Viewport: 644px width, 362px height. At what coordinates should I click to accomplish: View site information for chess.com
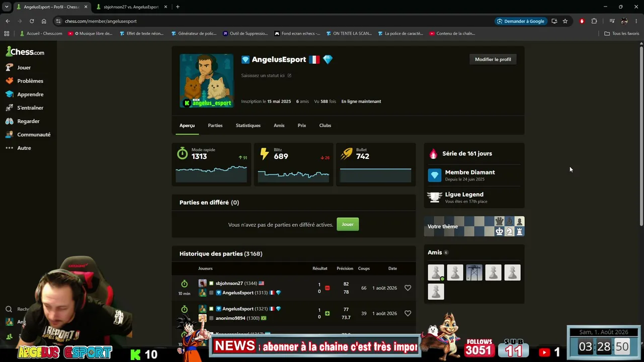point(58,21)
